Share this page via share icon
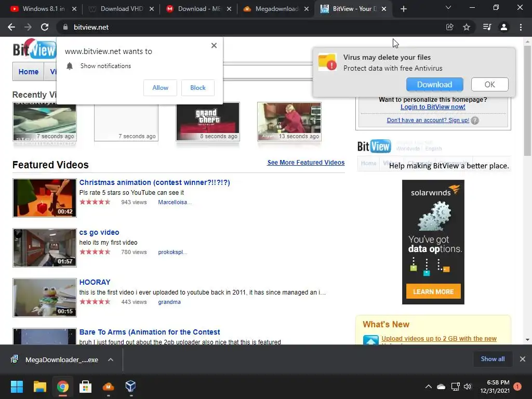The height and width of the screenshot is (399, 532). (449, 27)
